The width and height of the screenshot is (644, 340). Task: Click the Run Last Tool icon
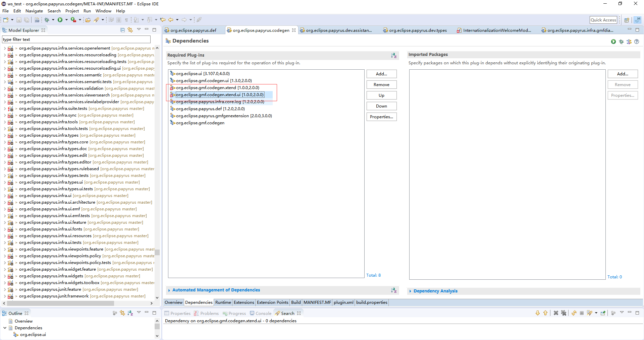coord(73,20)
